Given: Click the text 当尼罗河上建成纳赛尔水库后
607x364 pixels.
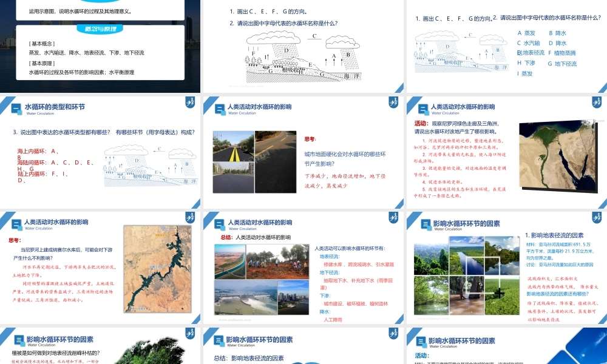Looking at the screenshot, I should (66, 250).
